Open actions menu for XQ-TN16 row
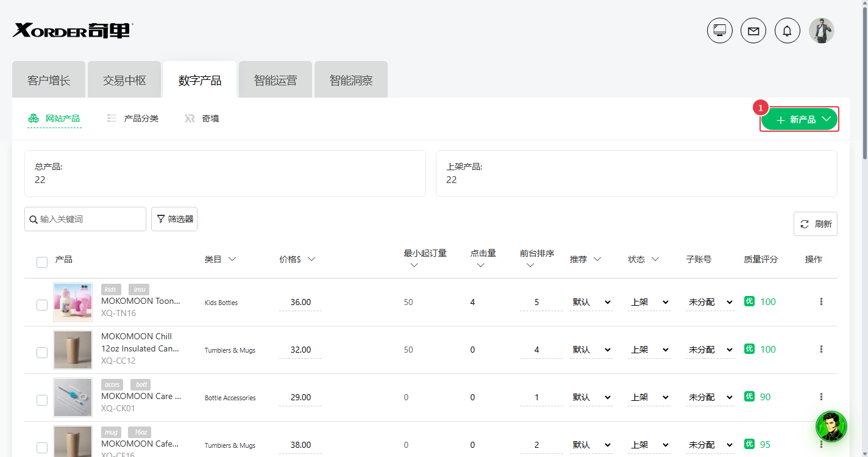Image resolution: width=868 pixels, height=457 pixels. pyautogui.click(x=821, y=301)
